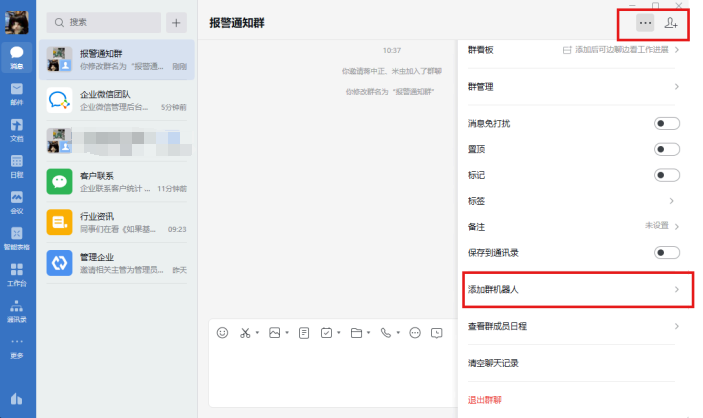Click the scissors screenshot tool
The height and width of the screenshot is (418, 703).
[x=245, y=333]
